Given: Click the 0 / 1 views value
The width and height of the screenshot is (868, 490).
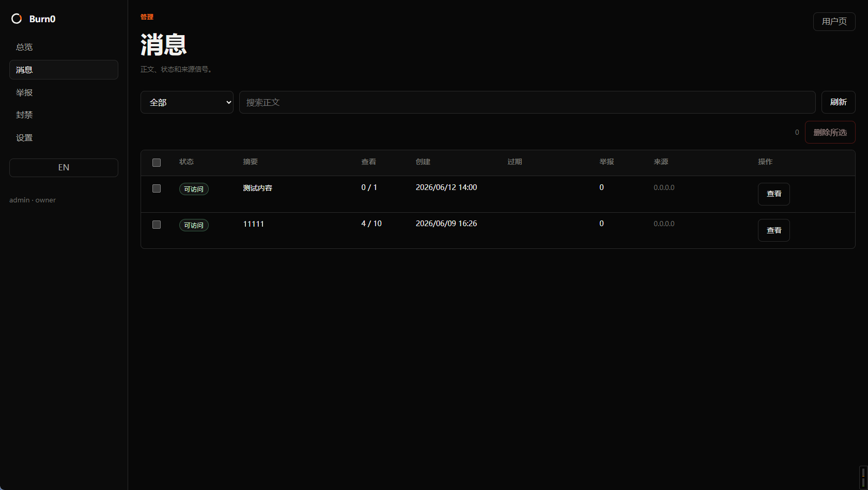Looking at the screenshot, I should [369, 187].
